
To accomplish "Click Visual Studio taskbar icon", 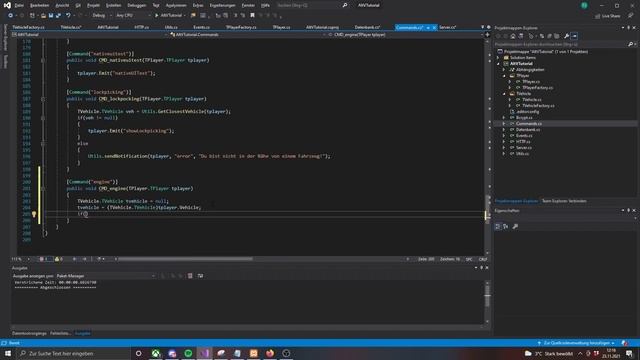I will 204,353.
